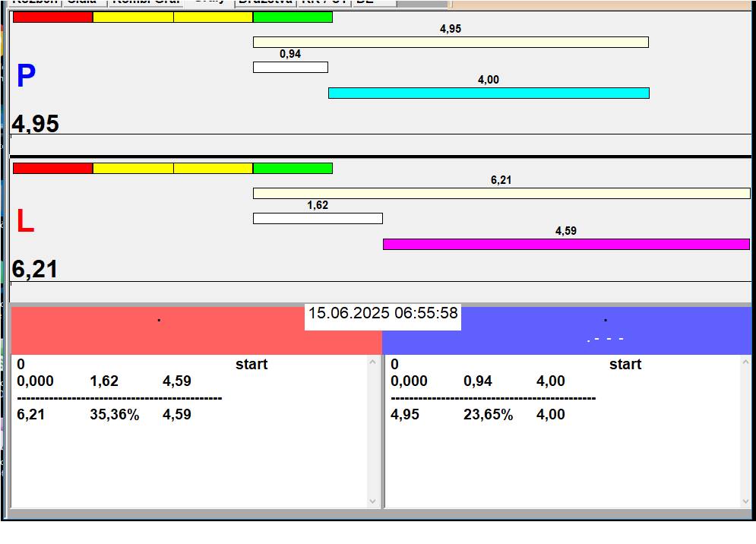Click the 4,95 total in right list
Image resolution: width=756 pixels, height=544 pixels.
click(x=405, y=414)
